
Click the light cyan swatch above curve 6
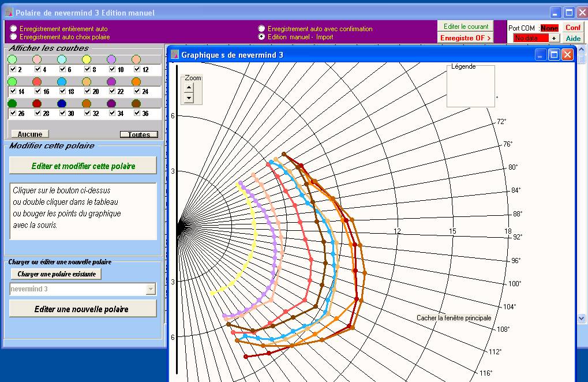point(62,59)
